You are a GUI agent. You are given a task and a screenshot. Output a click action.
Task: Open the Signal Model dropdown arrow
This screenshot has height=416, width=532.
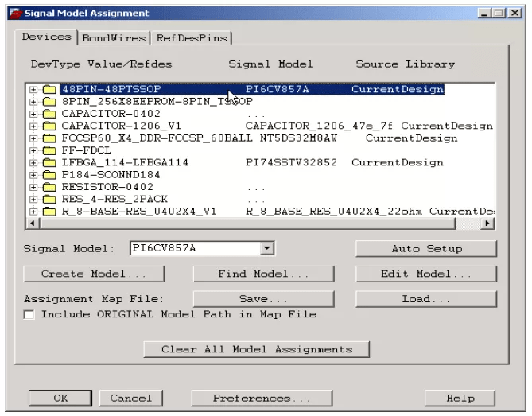point(267,248)
